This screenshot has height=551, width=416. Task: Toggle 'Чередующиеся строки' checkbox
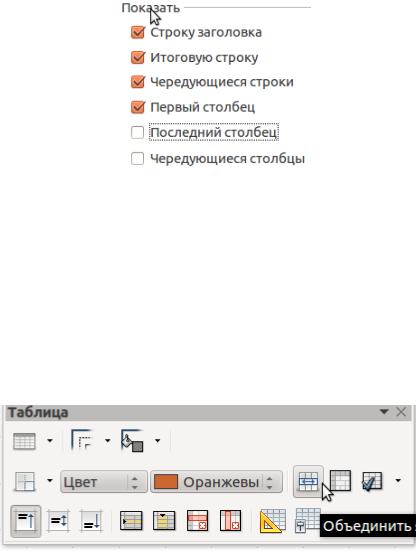pos(138,82)
